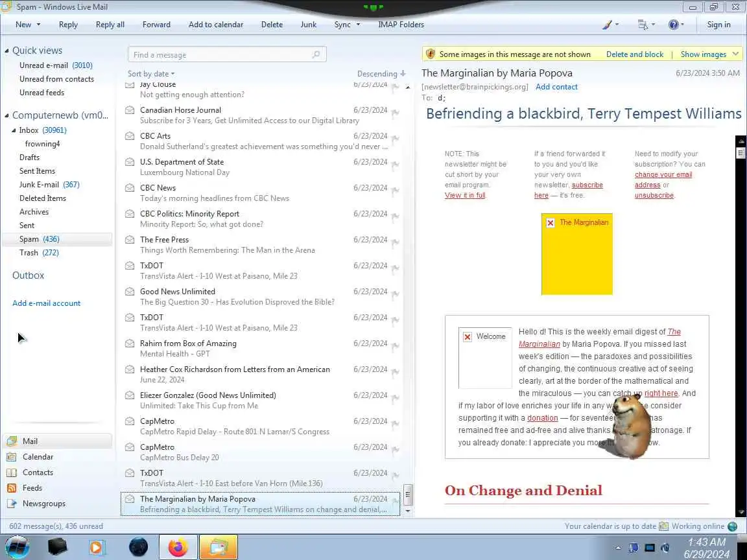Click Add contact next to sender address
Viewport: 747px width, 560px height.
pyautogui.click(x=556, y=87)
